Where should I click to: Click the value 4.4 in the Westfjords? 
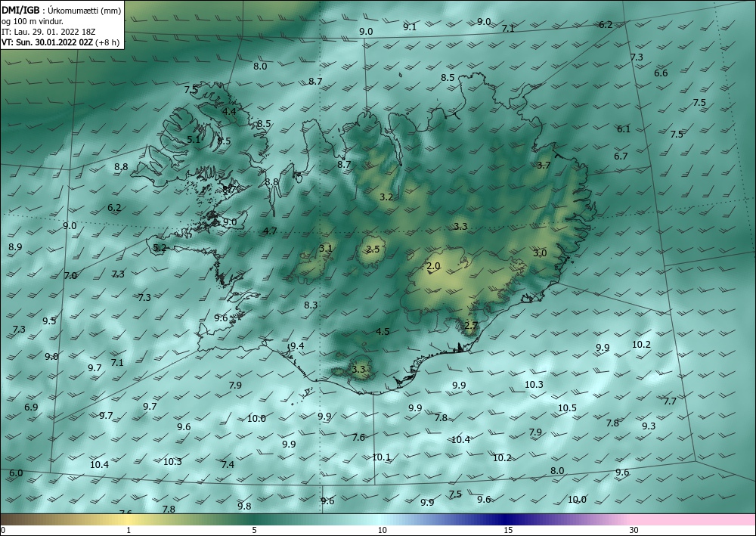tap(229, 111)
